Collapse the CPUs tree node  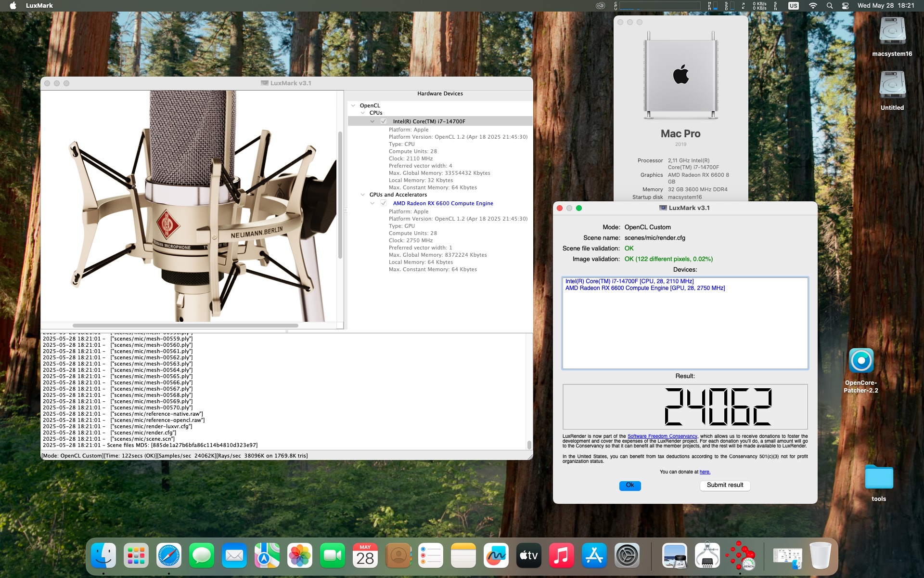[x=363, y=113]
